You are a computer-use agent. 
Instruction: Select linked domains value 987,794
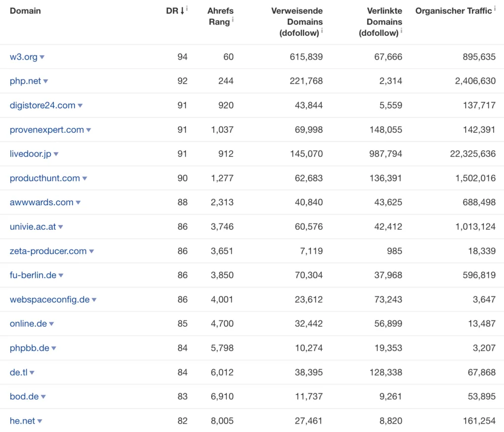[x=385, y=154]
